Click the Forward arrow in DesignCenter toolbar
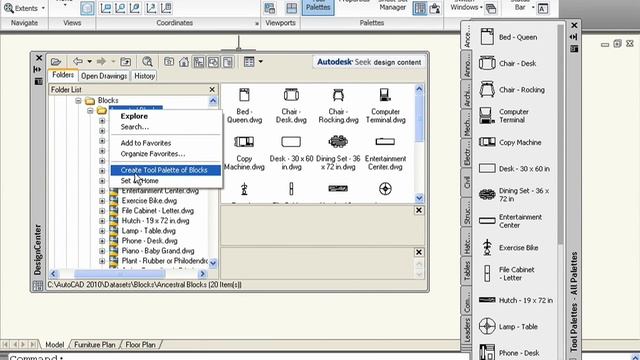Viewport: 640px width, 360px height. [101, 62]
